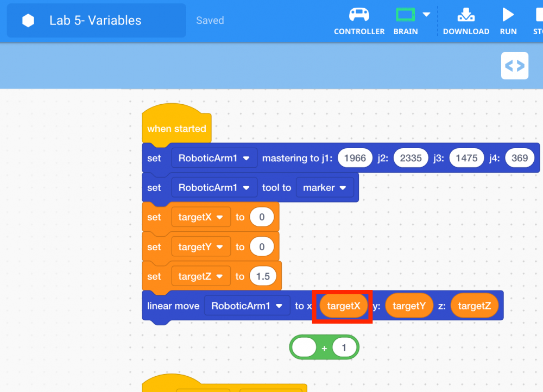Toggle the code viewer icon
This screenshot has height=392, width=543.
point(514,66)
